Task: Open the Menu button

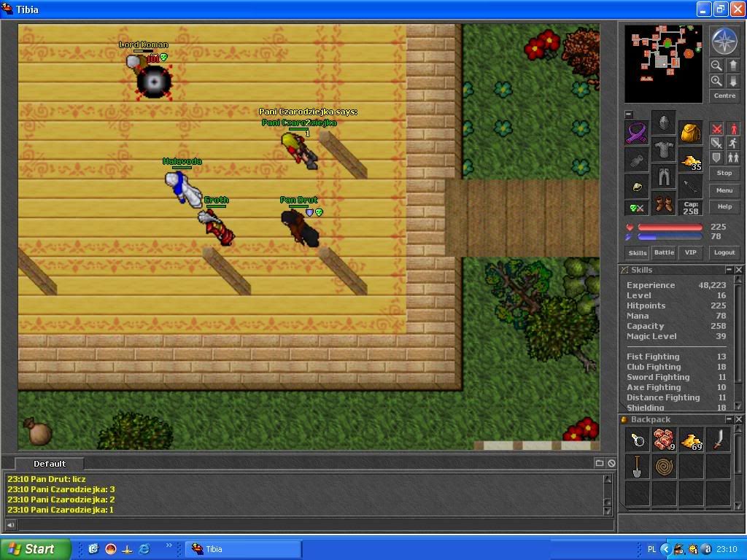Action: click(x=724, y=190)
